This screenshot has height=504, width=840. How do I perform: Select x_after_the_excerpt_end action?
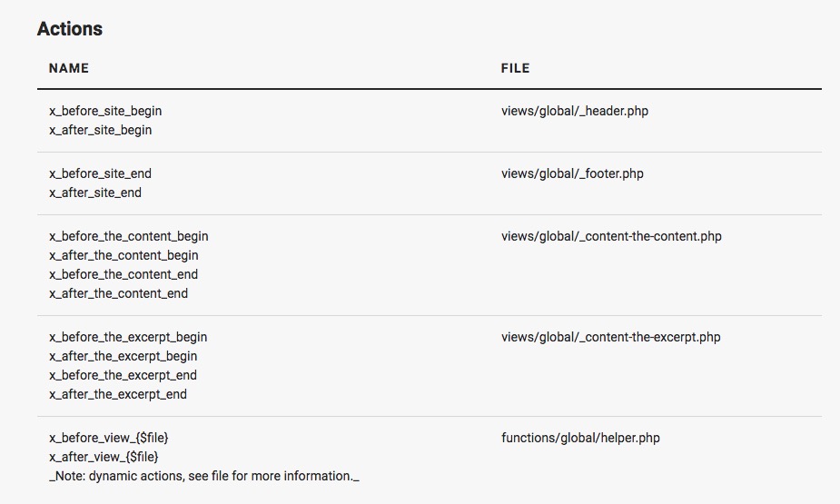click(x=118, y=394)
